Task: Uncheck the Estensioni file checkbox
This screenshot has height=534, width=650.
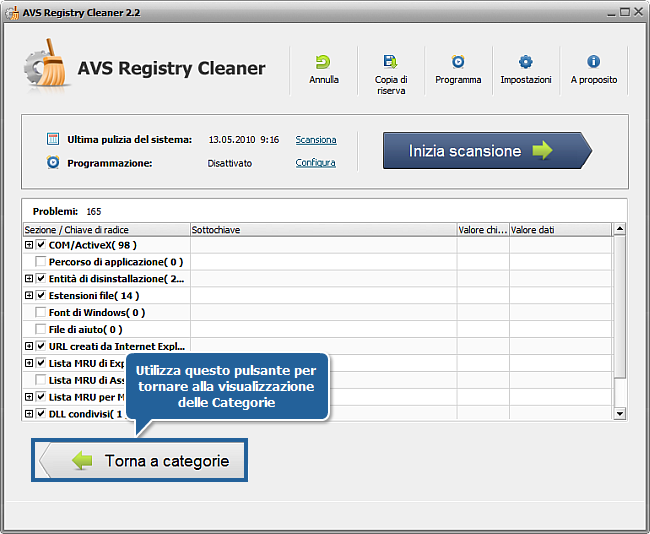Action: pyautogui.click(x=41, y=295)
